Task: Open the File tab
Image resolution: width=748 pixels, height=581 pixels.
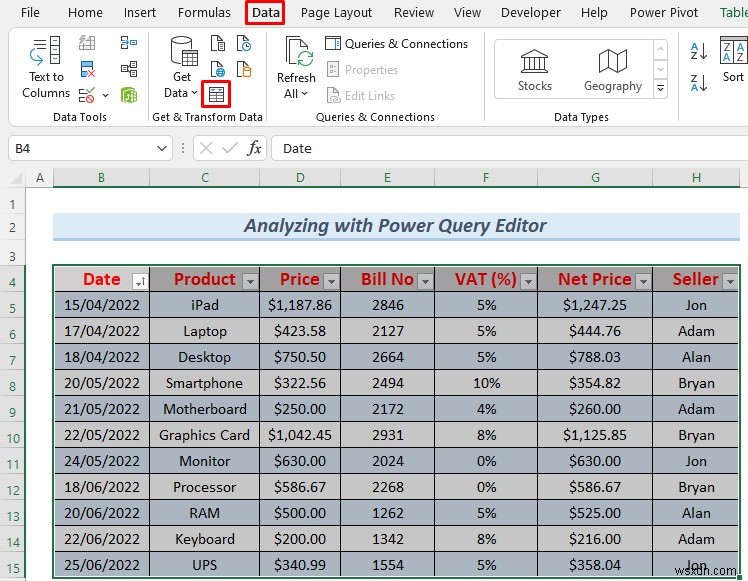Action: pos(30,12)
